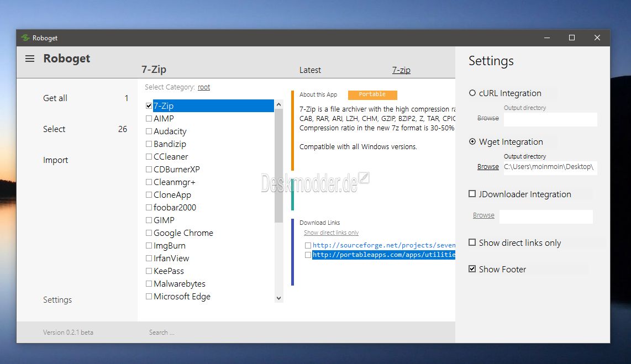
Task: Click Show direct links only link
Action: 331,233
